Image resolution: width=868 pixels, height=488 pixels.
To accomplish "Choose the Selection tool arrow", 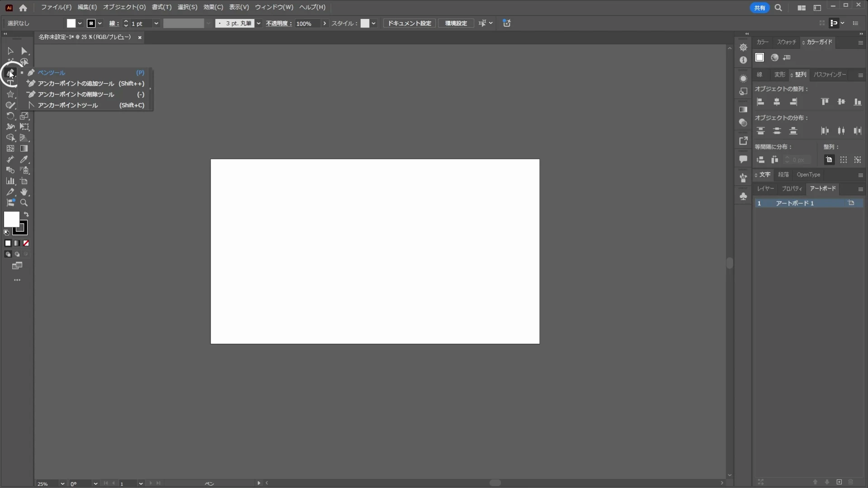I will (x=10, y=51).
